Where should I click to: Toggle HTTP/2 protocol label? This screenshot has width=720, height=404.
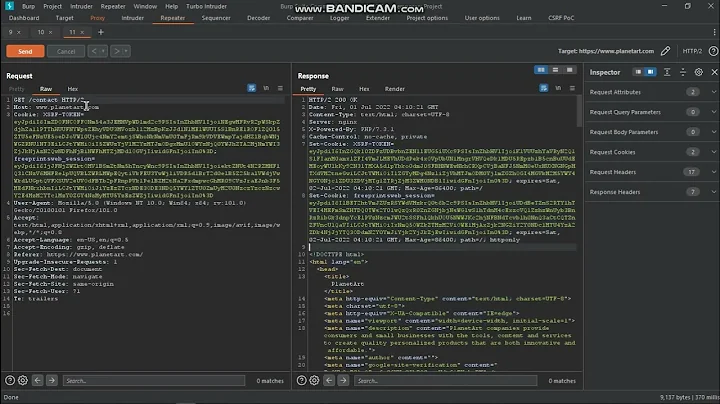pyautogui.click(x=692, y=51)
